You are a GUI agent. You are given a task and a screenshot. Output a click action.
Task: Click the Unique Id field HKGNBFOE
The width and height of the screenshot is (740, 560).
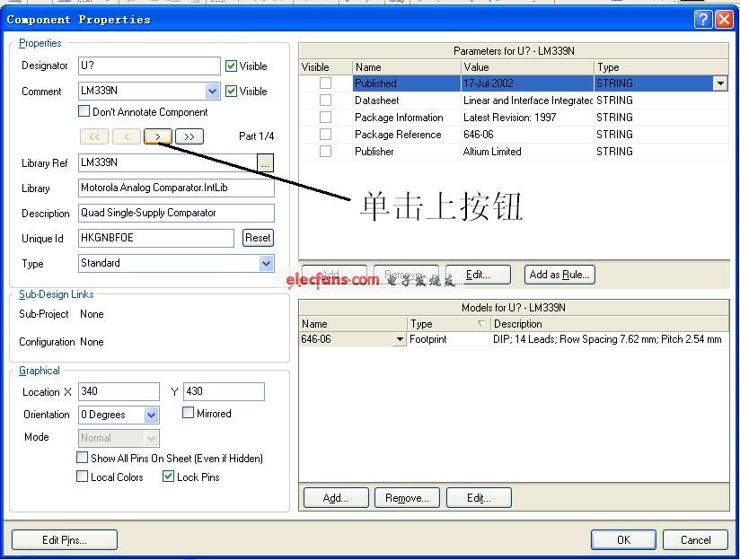(155, 238)
